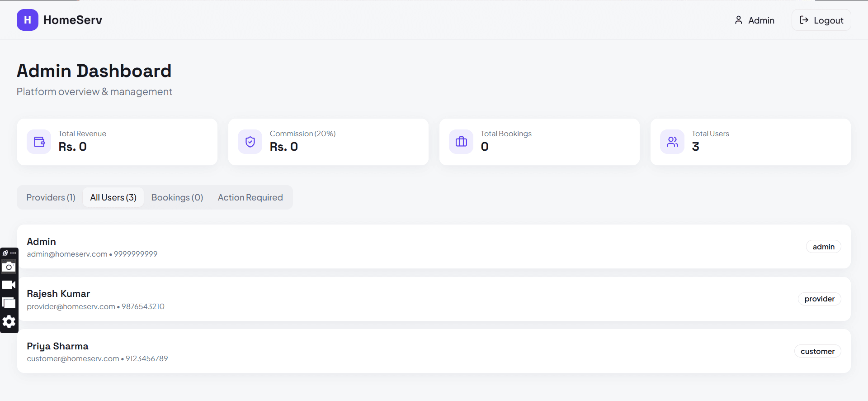Viewport: 868px width, 401px height.
Task: Click the HomeServ brand name link
Action: pos(73,20)
